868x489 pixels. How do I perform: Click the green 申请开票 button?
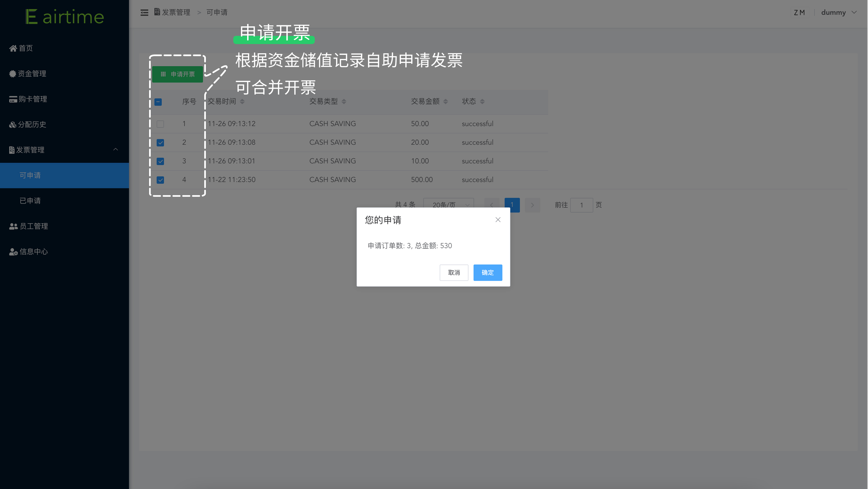pos(178,74)
